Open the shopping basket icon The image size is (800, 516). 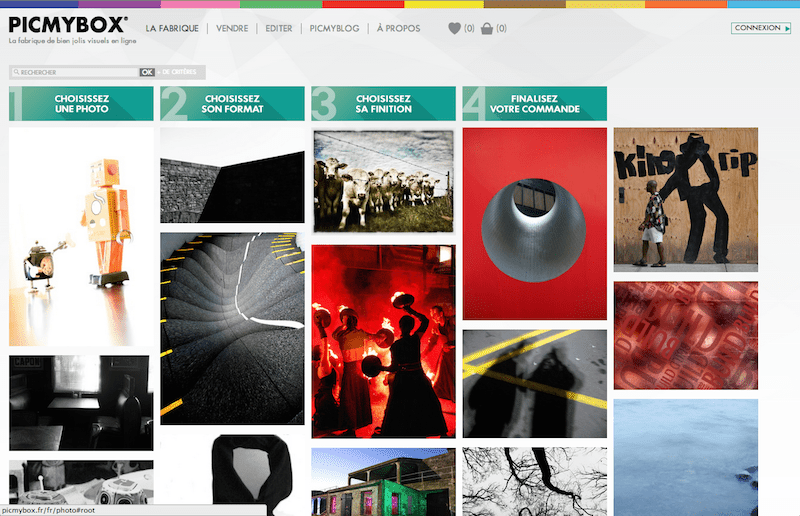[487, 29]
